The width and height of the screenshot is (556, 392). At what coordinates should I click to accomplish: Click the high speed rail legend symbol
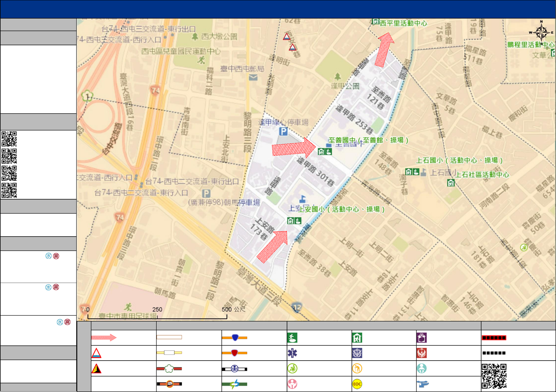(169, 384)
